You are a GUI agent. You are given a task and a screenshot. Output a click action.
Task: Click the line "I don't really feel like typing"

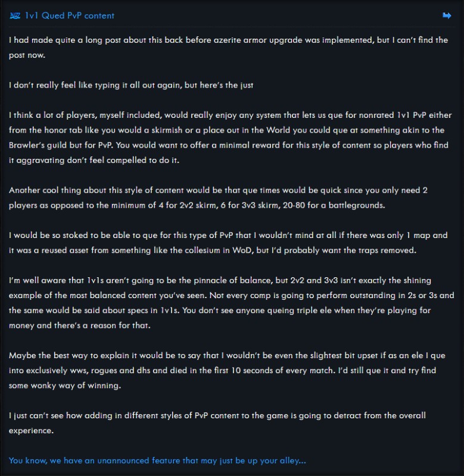tap(131, 85)
